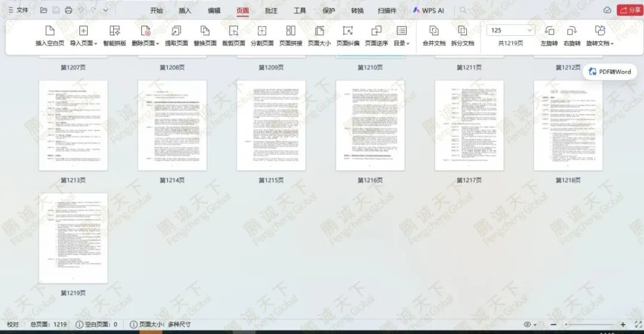Image resolution: width=644 pixels, height=334 pixels.
Task: Click the red 分享 share button
Action: pos(630,10)
